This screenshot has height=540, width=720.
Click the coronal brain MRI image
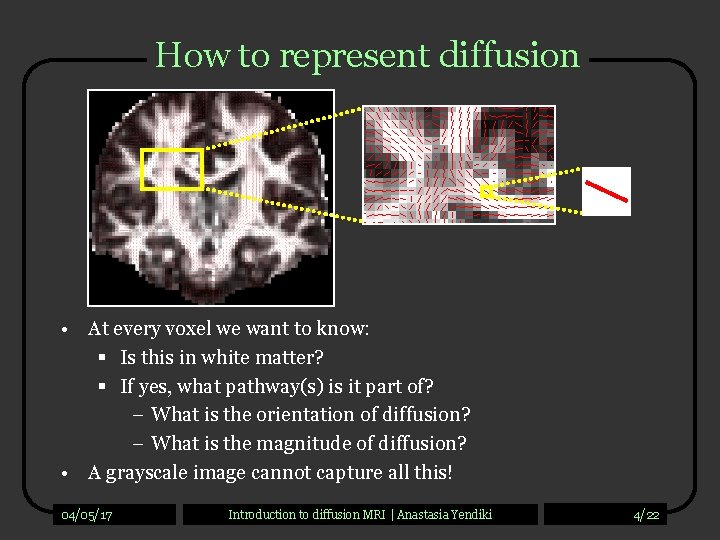click(x=211, y=198)
